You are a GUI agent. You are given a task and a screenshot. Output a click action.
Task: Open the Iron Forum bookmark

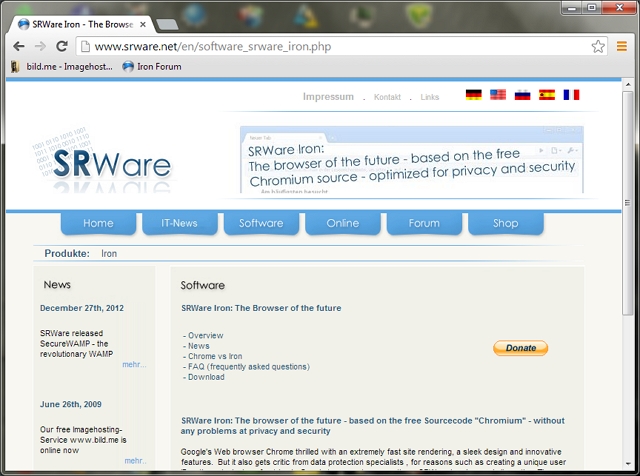pos(152,67)
